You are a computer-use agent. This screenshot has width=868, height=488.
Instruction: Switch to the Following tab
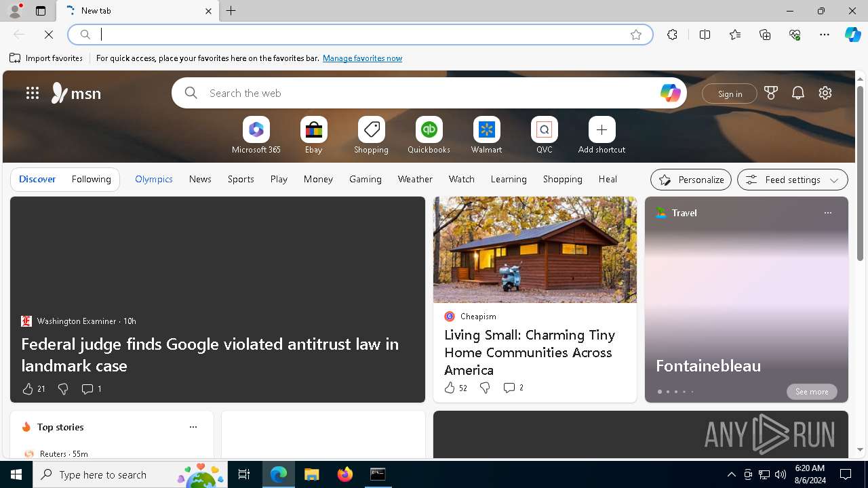coord(92,179)
